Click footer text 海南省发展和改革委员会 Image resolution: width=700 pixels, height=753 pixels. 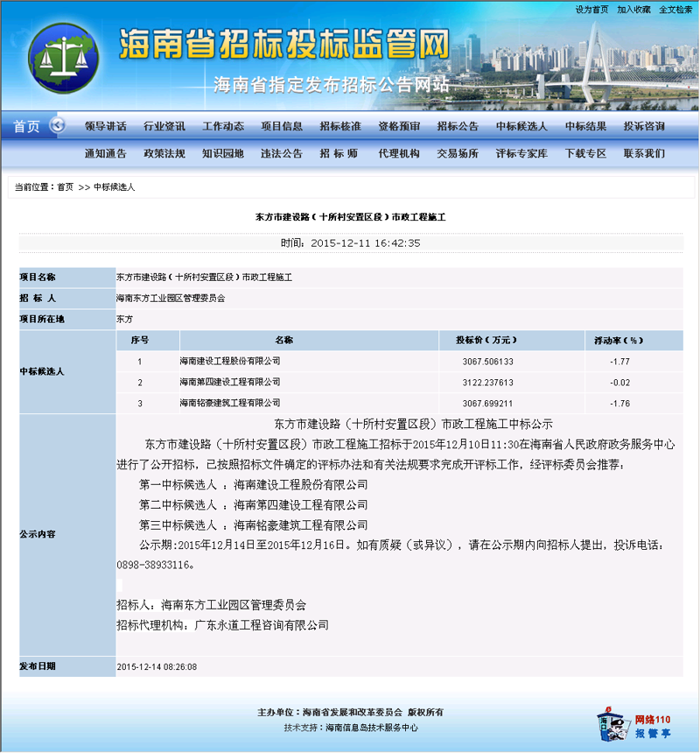353,712
